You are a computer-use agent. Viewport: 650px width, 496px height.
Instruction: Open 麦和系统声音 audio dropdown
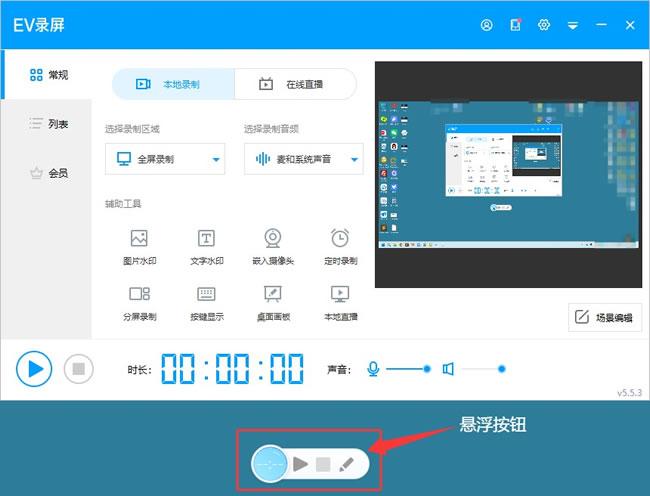304,159
